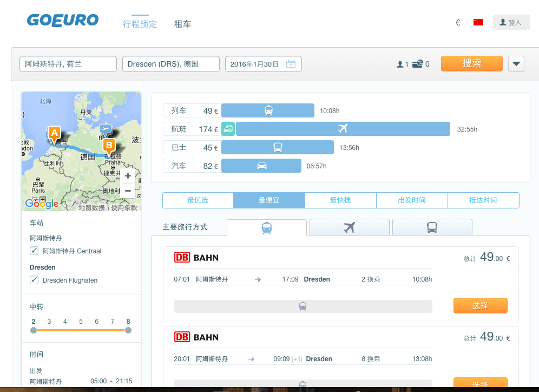Switch to flight travel mode tab
This screenshot has width=539, height=392.
tap(350, 227)
